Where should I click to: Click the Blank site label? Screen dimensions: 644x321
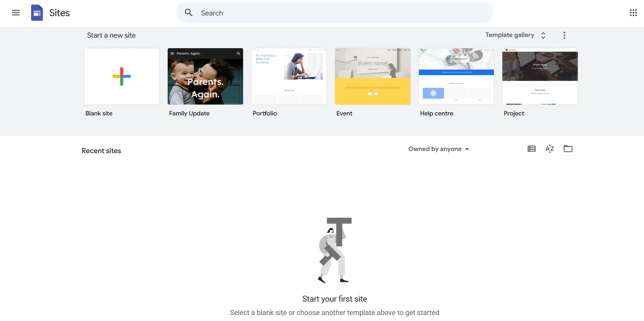tap(99, 113)
